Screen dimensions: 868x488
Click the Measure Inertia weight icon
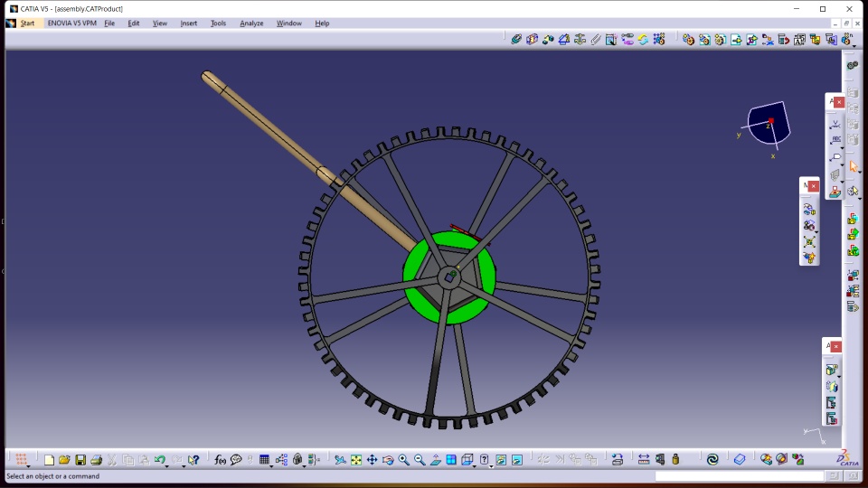click(x=675, y=460)
